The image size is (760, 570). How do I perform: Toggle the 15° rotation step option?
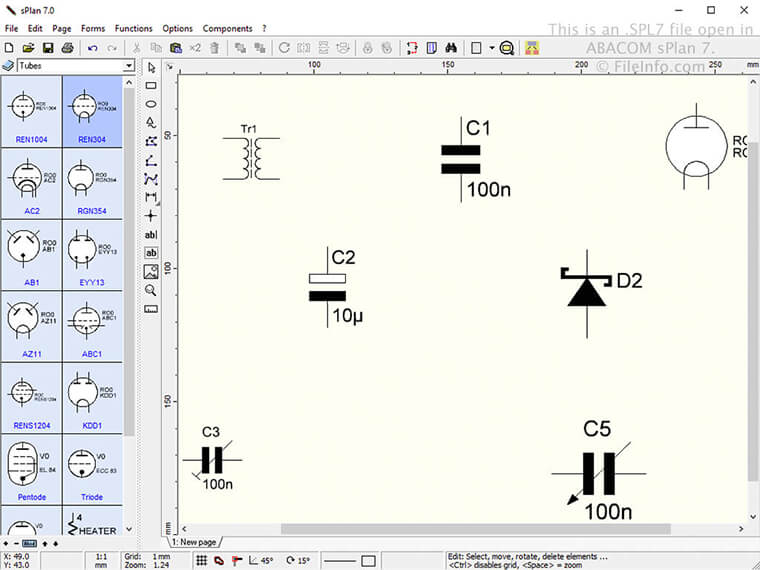coord(298,561)
